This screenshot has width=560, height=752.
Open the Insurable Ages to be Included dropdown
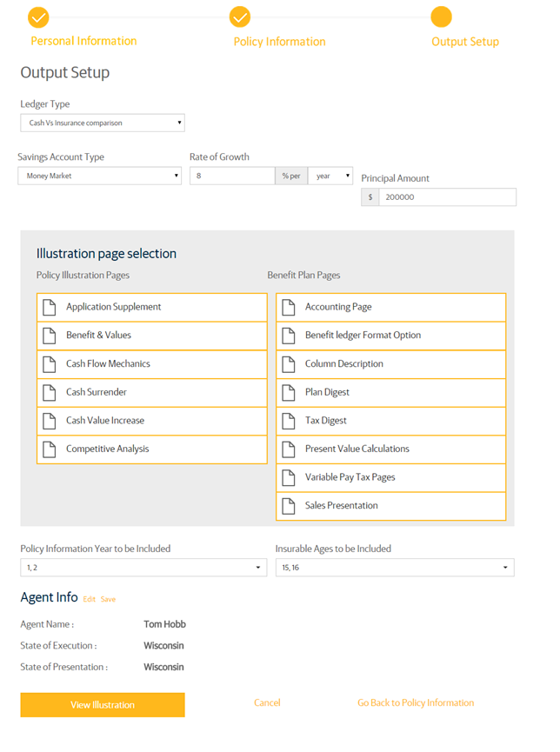pos(395,568)
